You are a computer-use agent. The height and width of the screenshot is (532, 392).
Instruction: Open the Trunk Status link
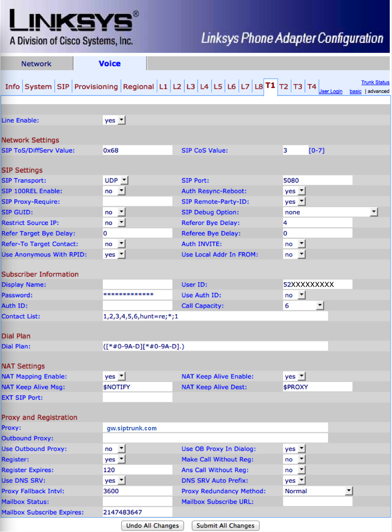(375, 82)
